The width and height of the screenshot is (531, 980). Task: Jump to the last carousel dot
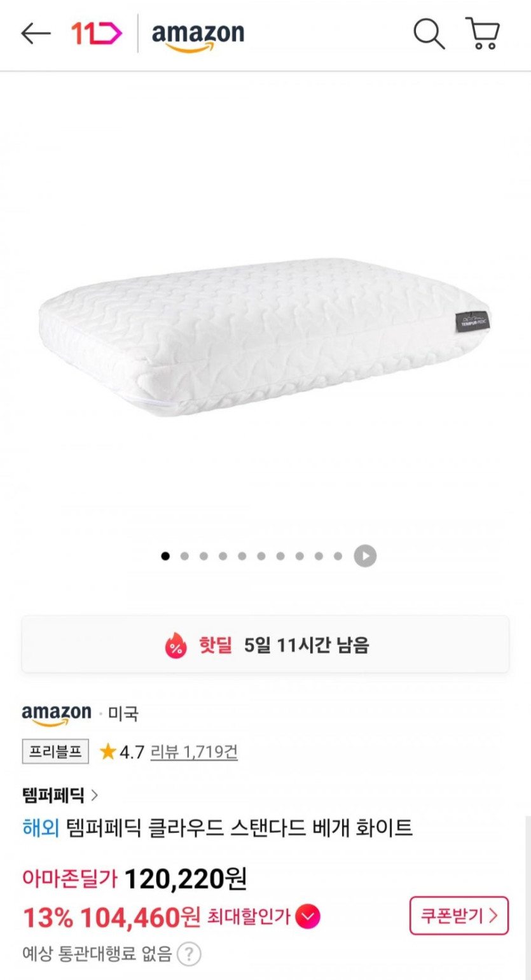point(338,556)
